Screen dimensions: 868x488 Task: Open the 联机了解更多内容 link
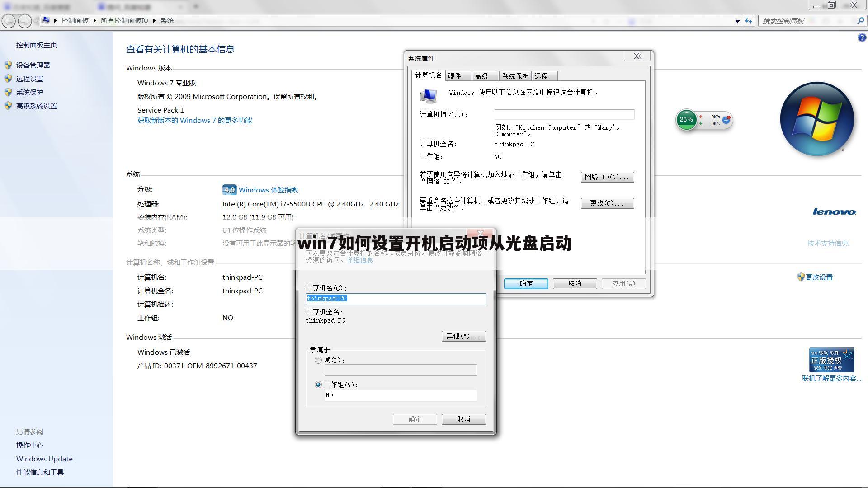831,378
